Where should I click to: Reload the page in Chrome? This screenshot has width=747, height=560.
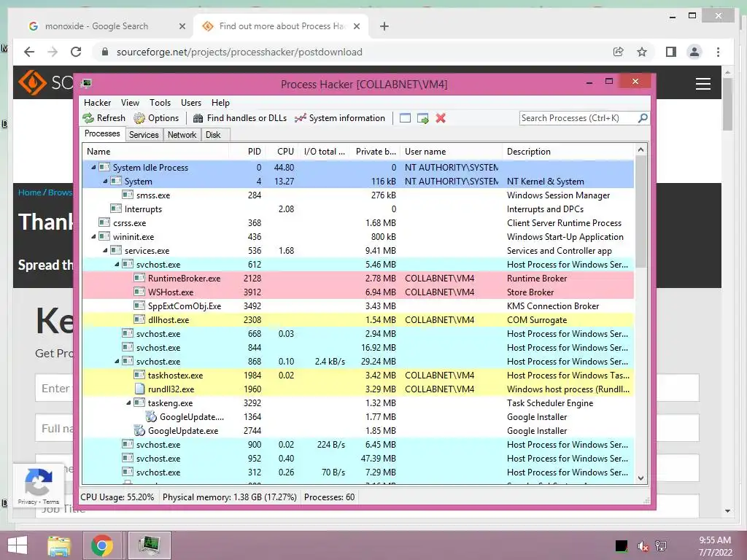tap(76, 52)
